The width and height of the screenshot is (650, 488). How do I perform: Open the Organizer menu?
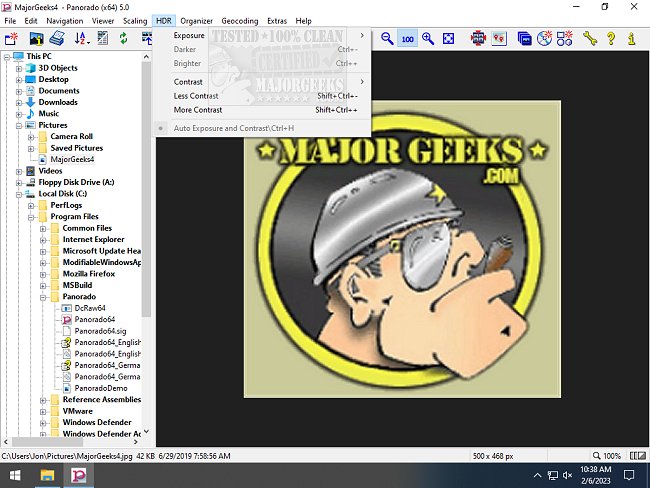(196, 21)
